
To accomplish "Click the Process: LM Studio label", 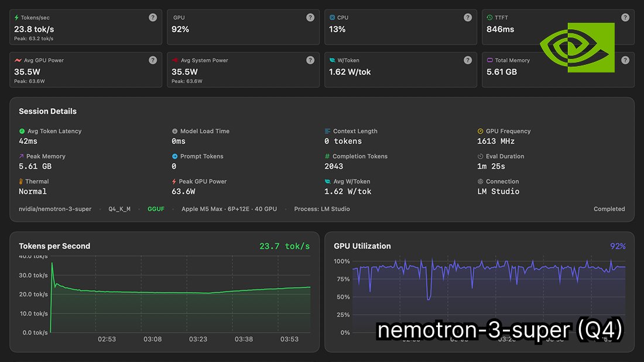I will coord(322,209).
